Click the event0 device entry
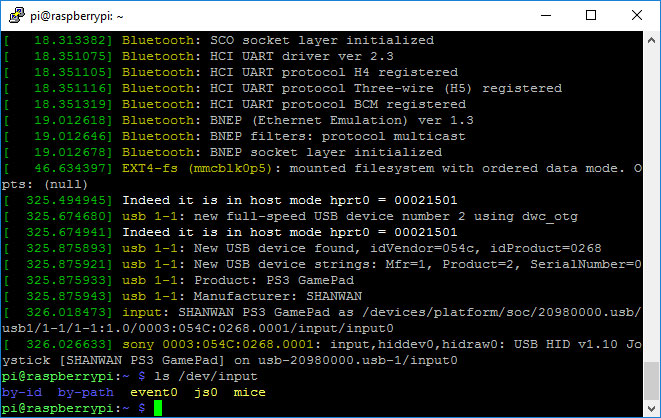 click(151, 392)
